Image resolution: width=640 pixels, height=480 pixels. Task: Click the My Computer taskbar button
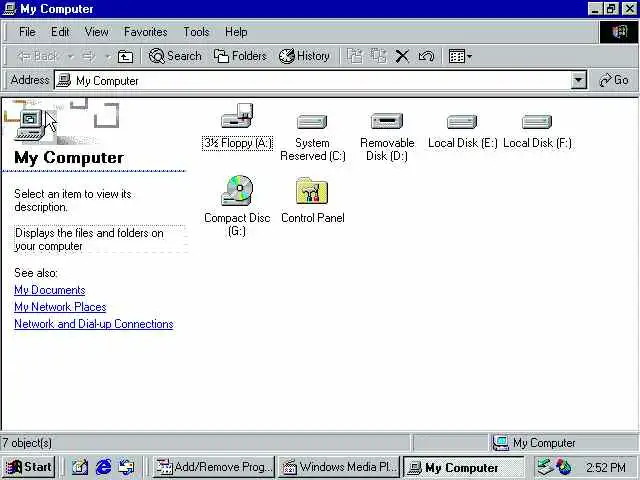(x=464, y=467)
